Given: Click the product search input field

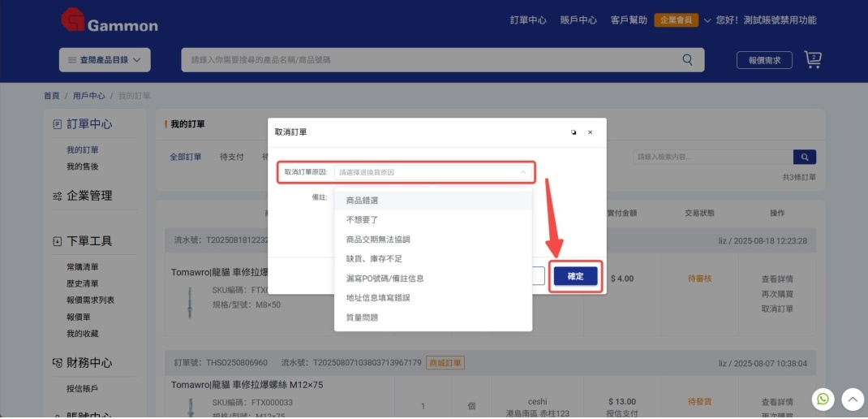Looking at the screenshot, I should tap(430, 60).
